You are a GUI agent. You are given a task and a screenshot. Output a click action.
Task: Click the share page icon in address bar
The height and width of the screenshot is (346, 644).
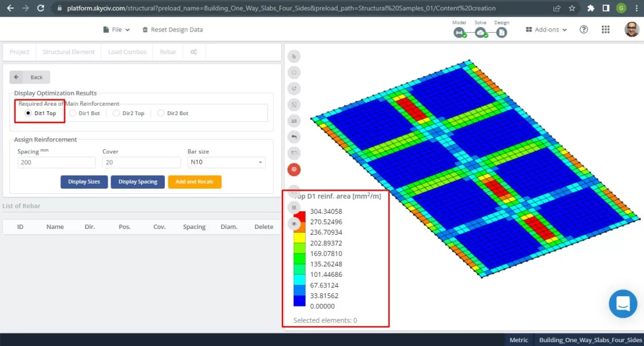(x=557, y=8)
